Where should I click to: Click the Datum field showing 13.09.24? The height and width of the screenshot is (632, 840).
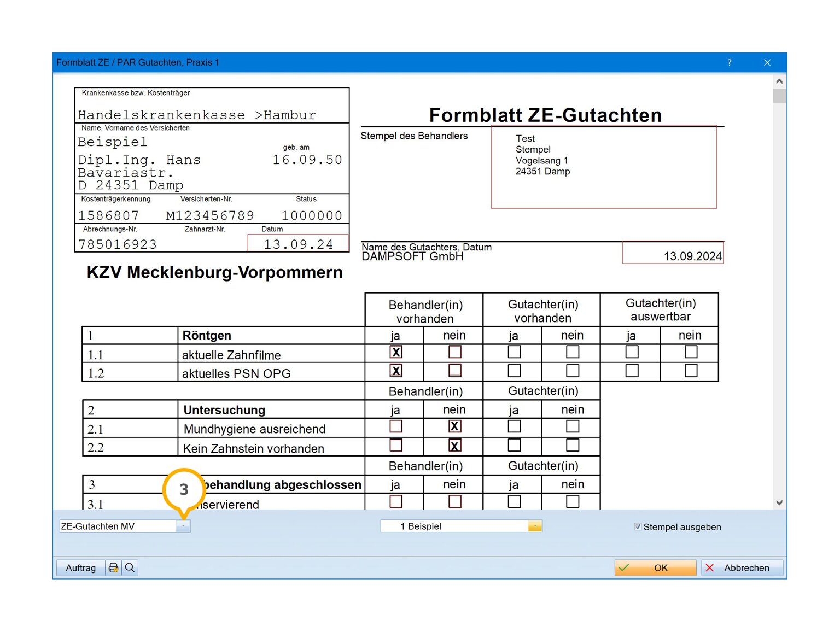point(298,243)
